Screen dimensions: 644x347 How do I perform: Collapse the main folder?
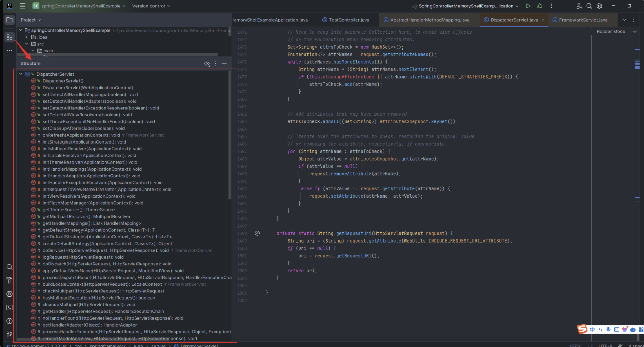click(x=33, y=50)
